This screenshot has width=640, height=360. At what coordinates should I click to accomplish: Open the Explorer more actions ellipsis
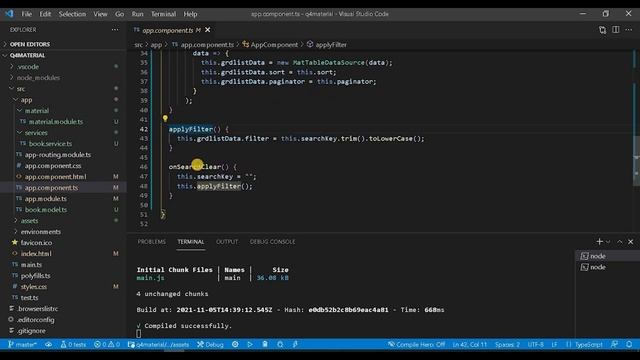point(115,30)
